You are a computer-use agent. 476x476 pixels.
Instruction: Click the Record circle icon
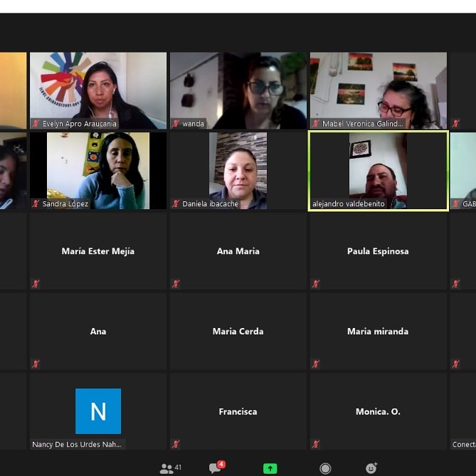[325, 468]
